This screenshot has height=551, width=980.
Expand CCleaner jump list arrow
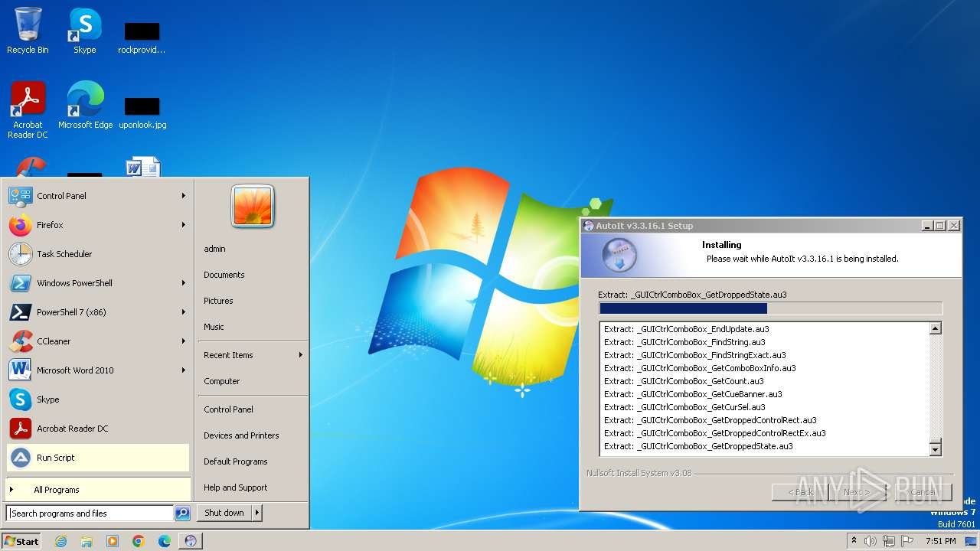click(x=184, y=341)
